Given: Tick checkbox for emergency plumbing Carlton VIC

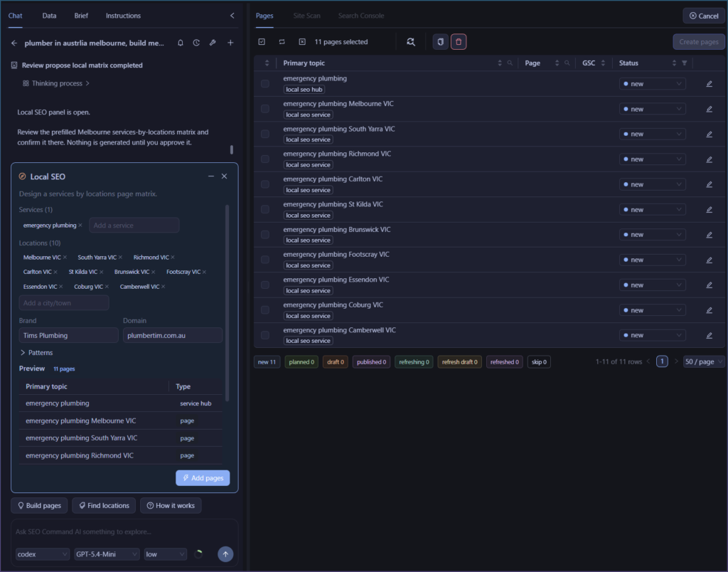Looking at the screenshot, I should pyautogui.click(x=265, y=184).
